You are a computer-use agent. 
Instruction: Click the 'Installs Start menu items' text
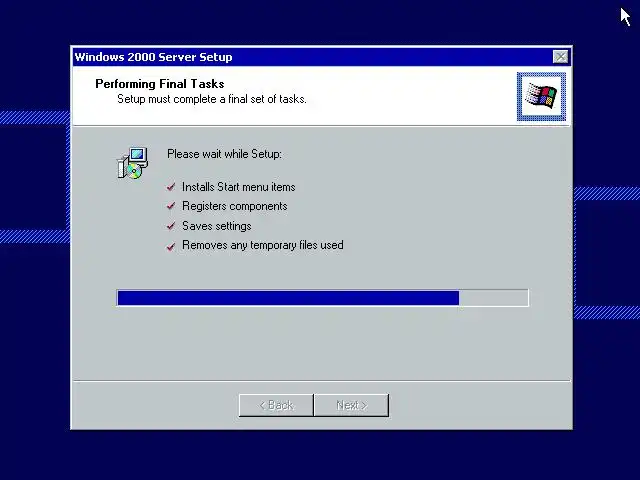click(239, 187)
